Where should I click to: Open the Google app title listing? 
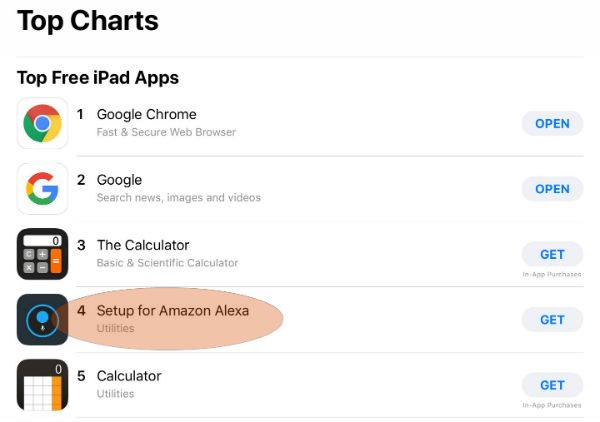(x=119, y=180)
